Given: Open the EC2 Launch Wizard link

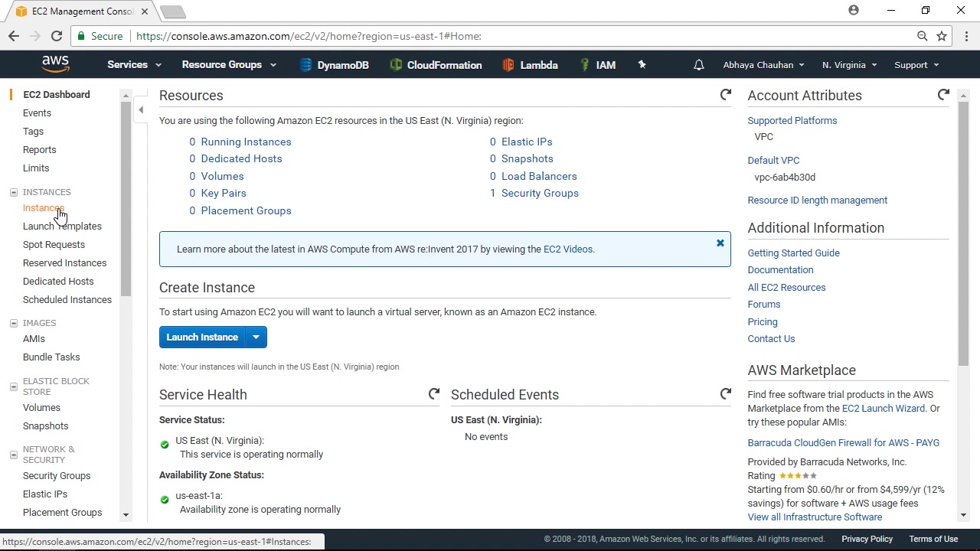Looking at the screenshot, I should point(883,408).
